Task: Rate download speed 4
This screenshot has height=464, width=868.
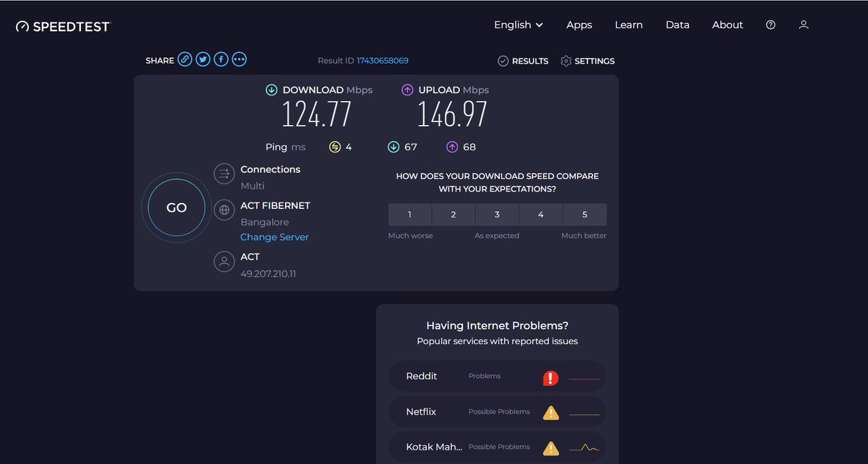Action: (x=541, y=215)
